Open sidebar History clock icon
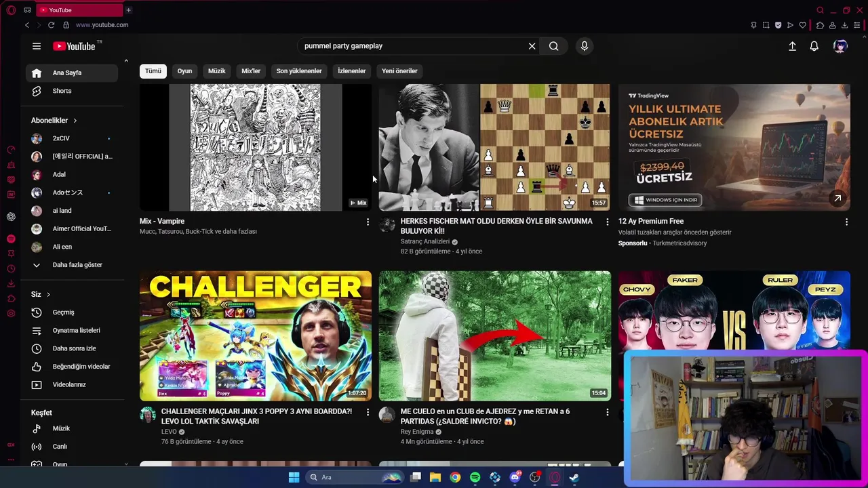Screen dimensions: 868x488 [x=11, y=268]
